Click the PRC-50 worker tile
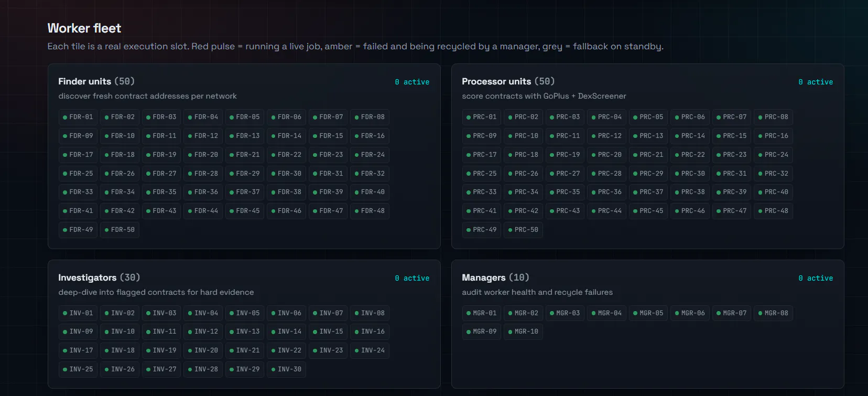The height and width of the screenshot is (396, 868). (523, 230)
